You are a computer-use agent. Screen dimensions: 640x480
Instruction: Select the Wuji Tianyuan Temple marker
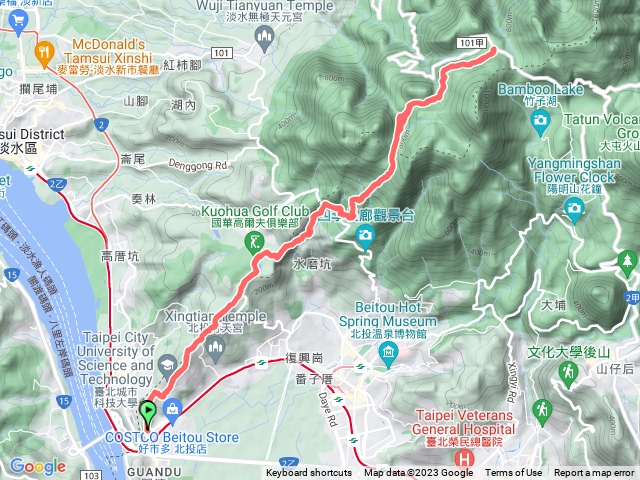pos(264,39)
